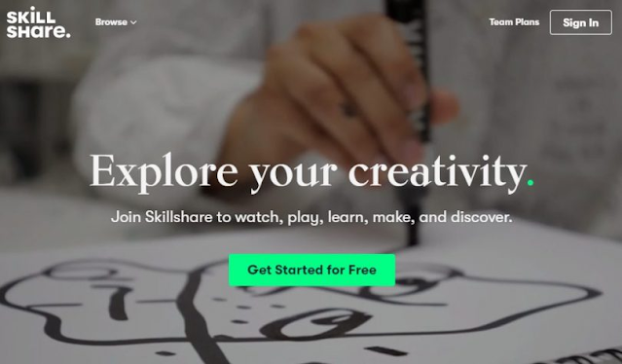Click the green period after creativity
This screenshot has width=622, height=364.
pyautogui.click(x=531, y=182)
